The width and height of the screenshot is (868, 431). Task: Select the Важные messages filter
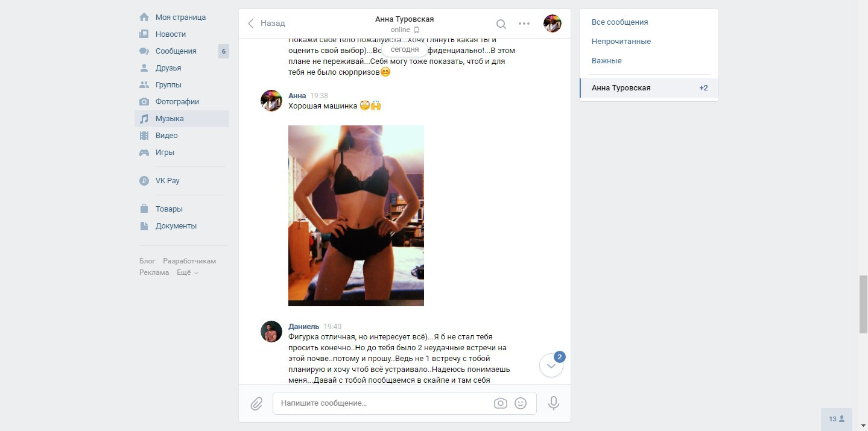pyautogui.click(x=607, y=61)
